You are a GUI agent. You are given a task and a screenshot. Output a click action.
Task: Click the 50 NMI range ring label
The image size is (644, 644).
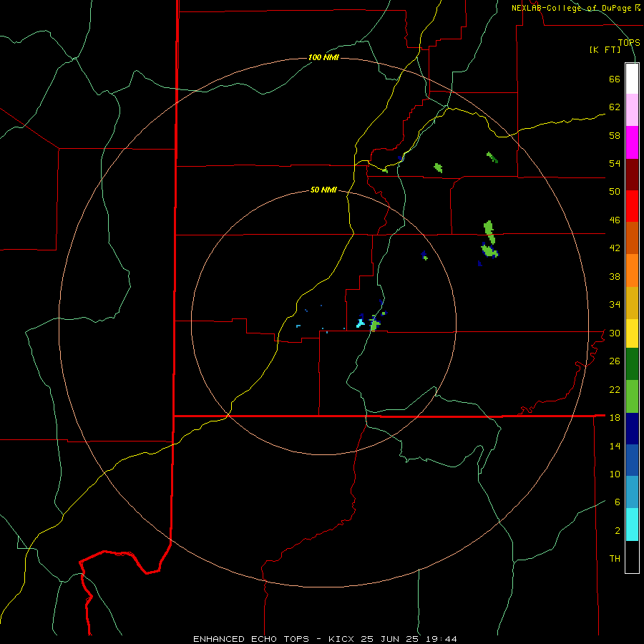click(323, 190)
